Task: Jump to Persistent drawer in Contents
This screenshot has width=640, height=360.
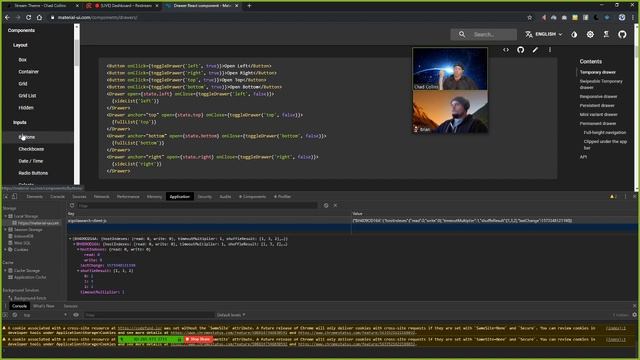Action: [597, 106]
